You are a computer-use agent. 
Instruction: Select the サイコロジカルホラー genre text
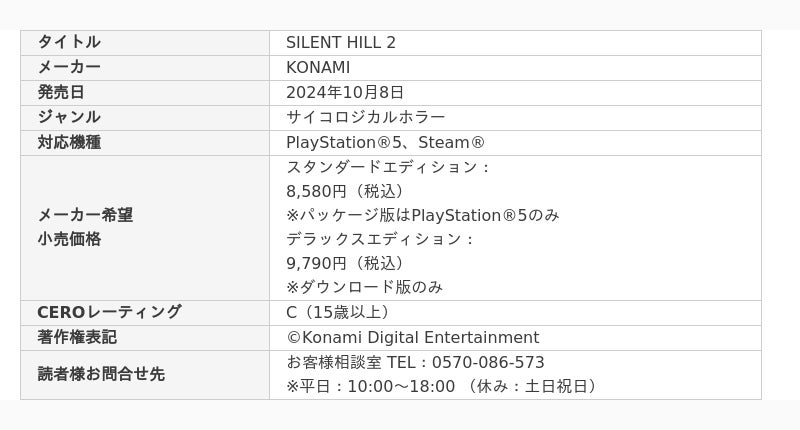366,117
